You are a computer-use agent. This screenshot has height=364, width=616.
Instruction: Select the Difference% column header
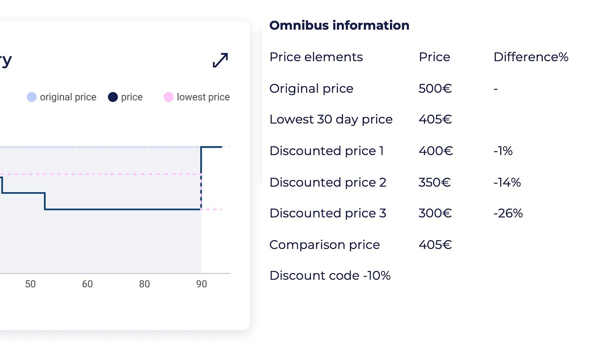[x=531, y=57]
